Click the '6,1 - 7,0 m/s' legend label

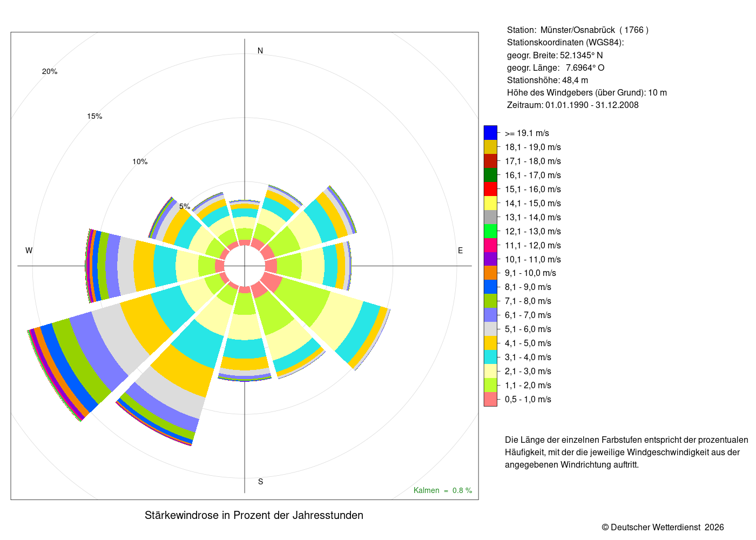pos(528,315)
